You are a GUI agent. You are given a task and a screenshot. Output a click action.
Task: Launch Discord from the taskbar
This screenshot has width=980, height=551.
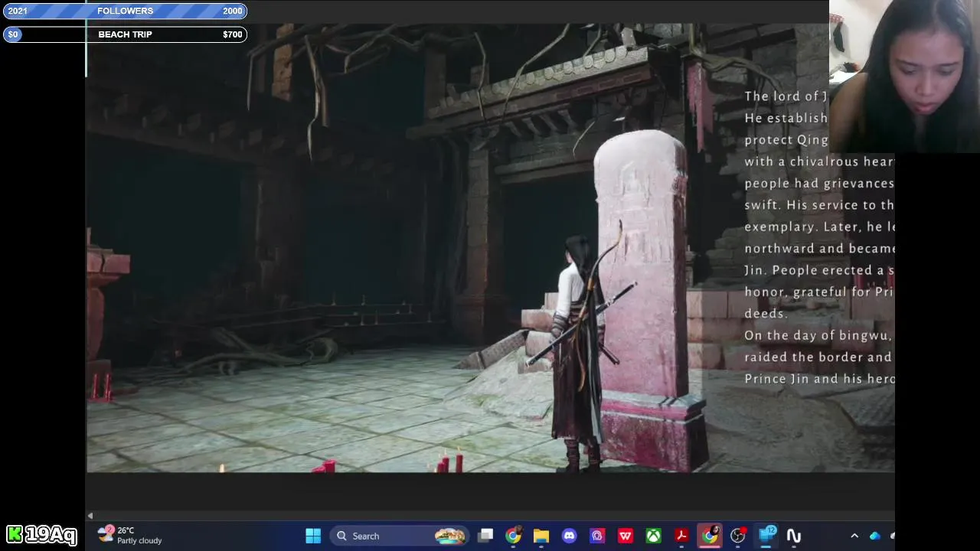point(569,536)
